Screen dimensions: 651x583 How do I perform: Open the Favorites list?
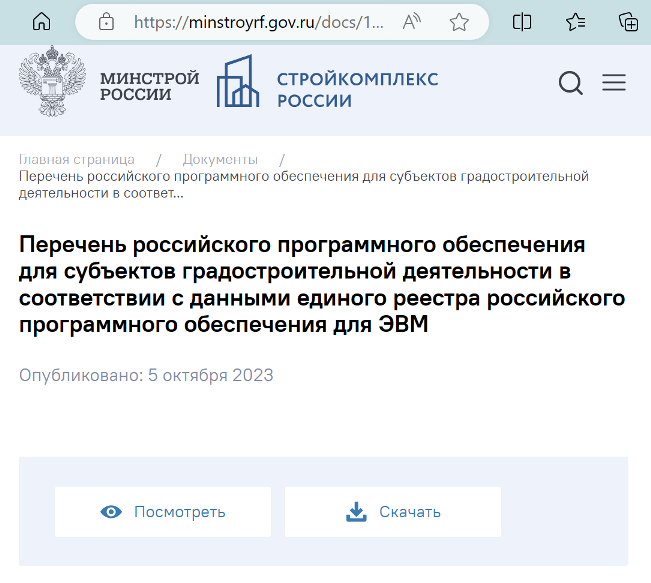576,22
